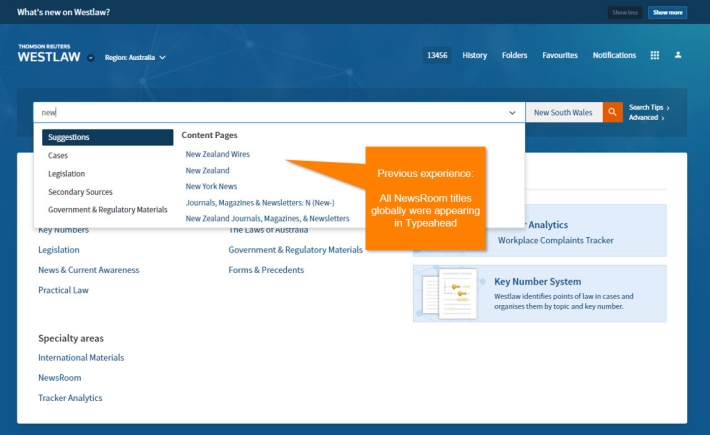Open the NewsRoom specialty link
The image size is (710, 435).
click(60, 378)
